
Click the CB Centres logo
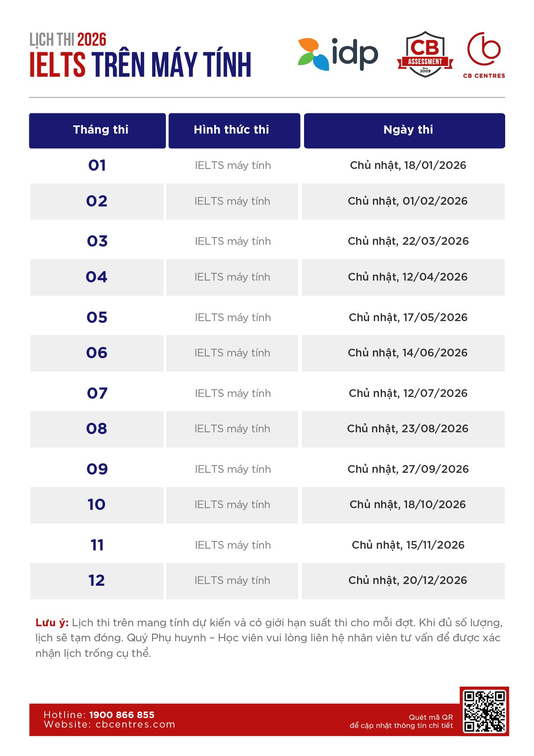pyautogui.click(x=484, y=55)
